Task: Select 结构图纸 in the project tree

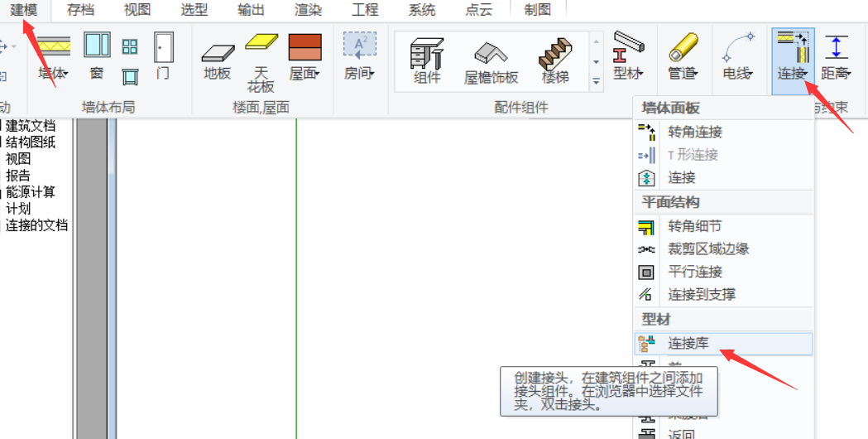Action: pyautogui.click(x=31, y=142)
